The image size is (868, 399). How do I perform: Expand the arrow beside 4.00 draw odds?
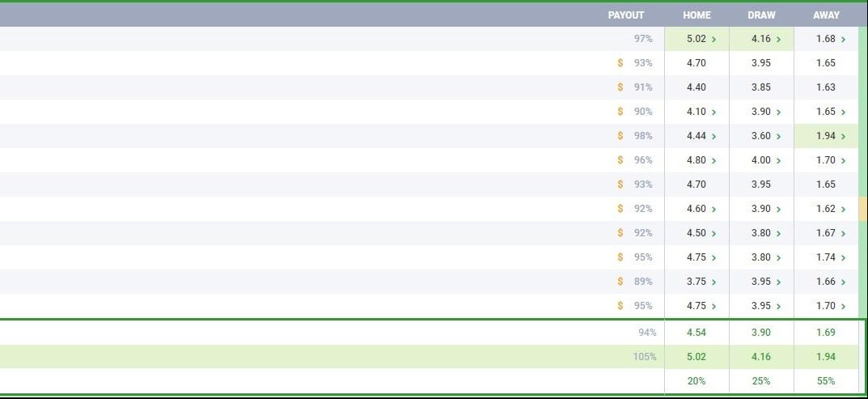pos(778,160)
